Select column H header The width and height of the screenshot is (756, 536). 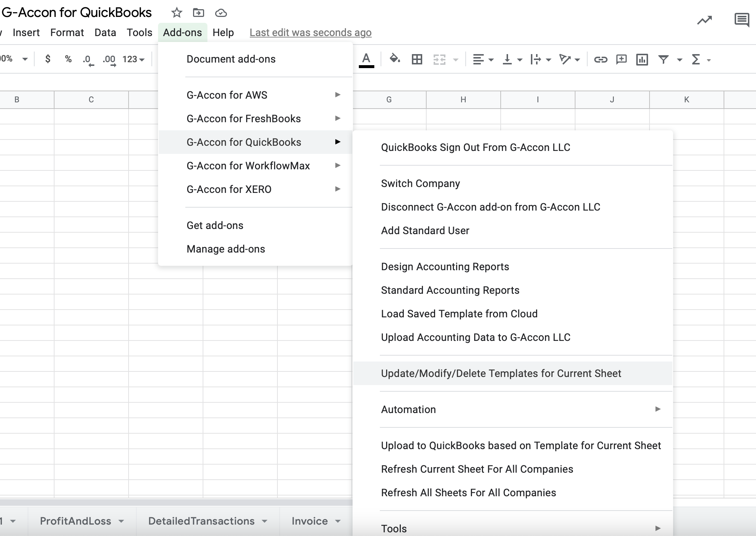coord(463,99)
